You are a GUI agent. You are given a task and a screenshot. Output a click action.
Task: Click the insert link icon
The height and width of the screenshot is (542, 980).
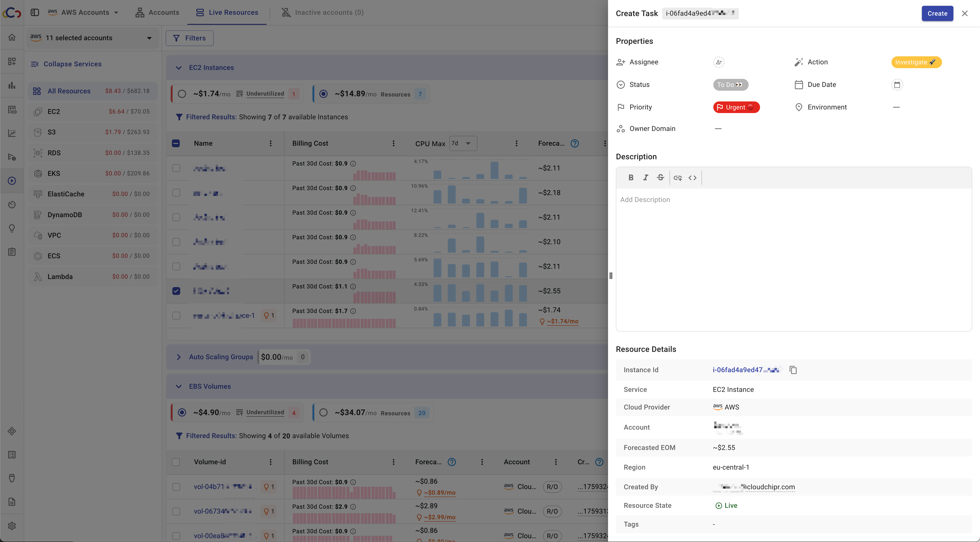678,178
